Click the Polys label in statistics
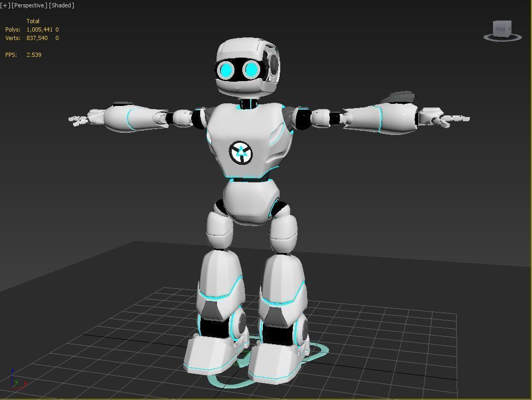Image resolution: width=532 pixels, height=400 pixels. pyautogui.click(x=13, y=30)
